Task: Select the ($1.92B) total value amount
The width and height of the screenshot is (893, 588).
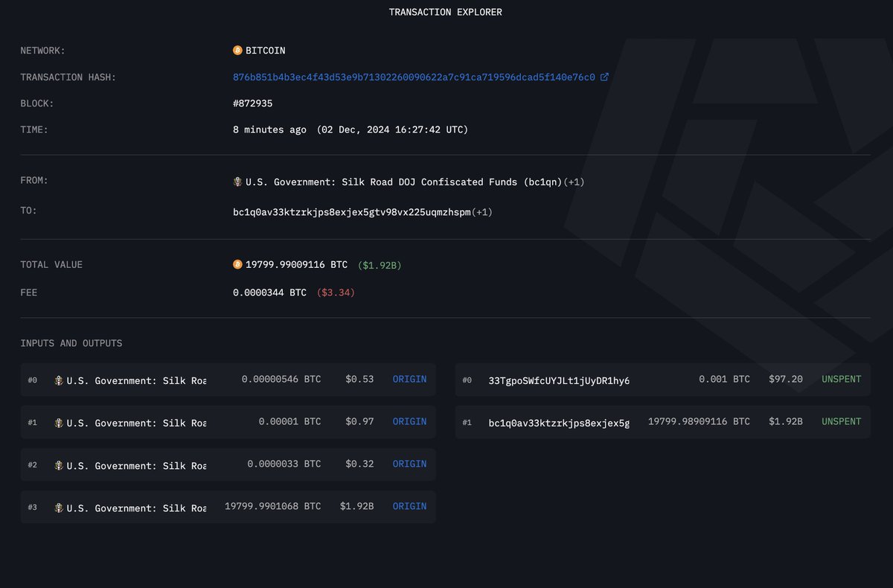Action: coord(380,264)
